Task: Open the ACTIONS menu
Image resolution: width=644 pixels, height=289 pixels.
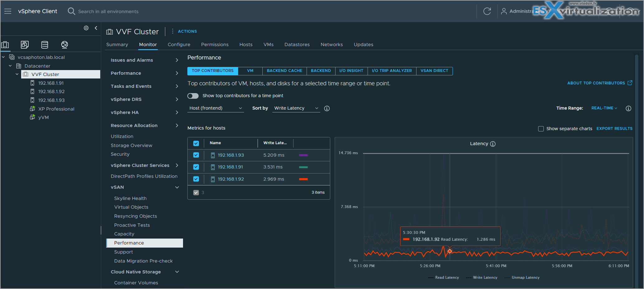Action: [187, 31]
